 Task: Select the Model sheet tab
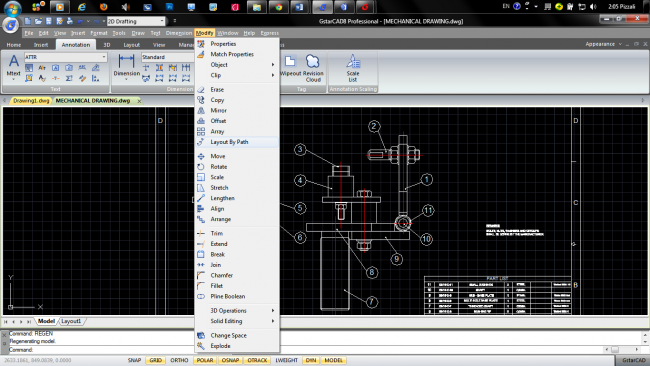click(x=46, y=321)
